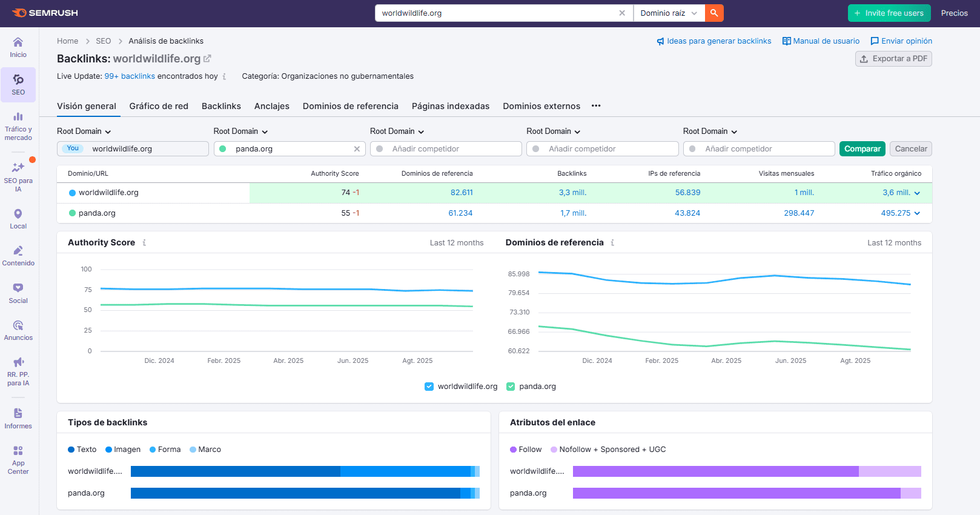Click the Authority Score info icon
The image size is (980, 515).
tap(144, 242)
